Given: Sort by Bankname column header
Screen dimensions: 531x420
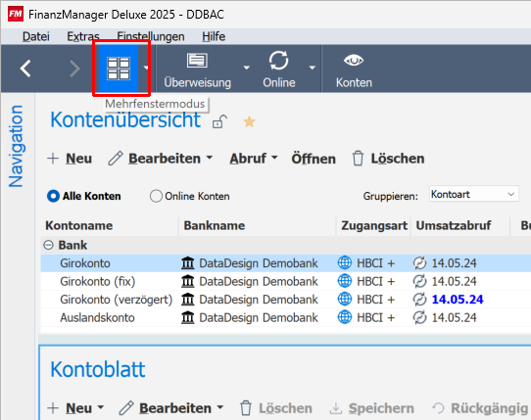Looking at the screenshot, I should (x=214, y=225).
